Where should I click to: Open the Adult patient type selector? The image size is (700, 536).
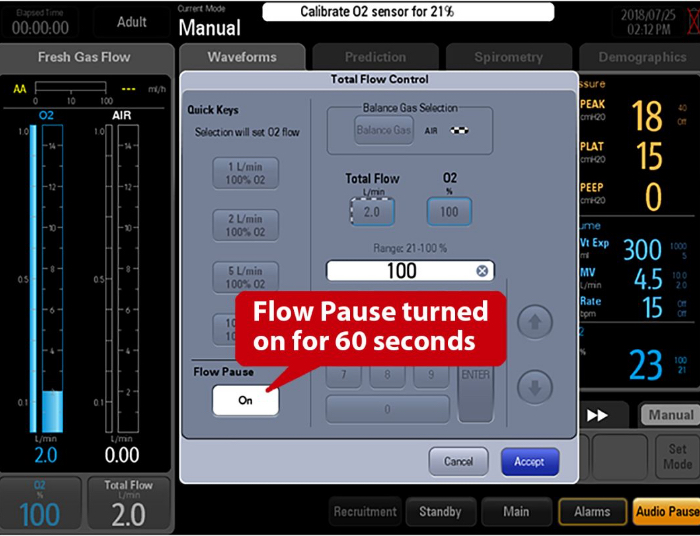tap(131, 22)
